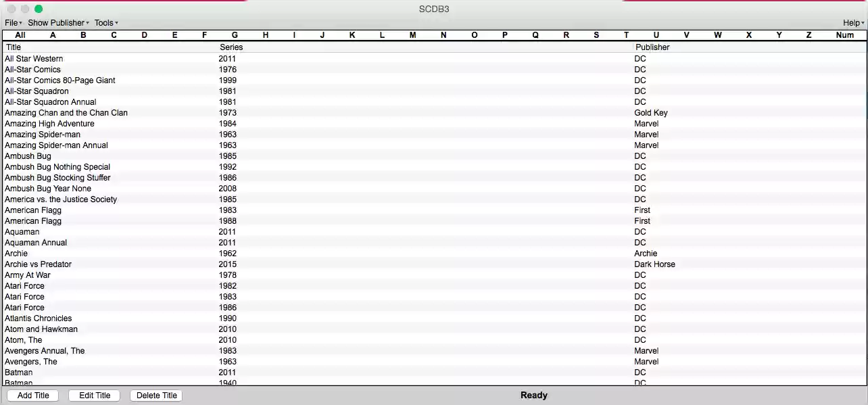Viewport: 868px width, 405px height.
Task: Click the 2011 series for Batman
Action: click(227, 373)
